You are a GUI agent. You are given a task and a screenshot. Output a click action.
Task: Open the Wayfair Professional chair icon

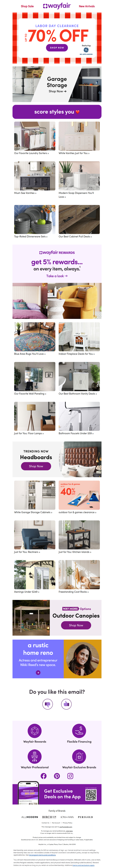[35, 756]
